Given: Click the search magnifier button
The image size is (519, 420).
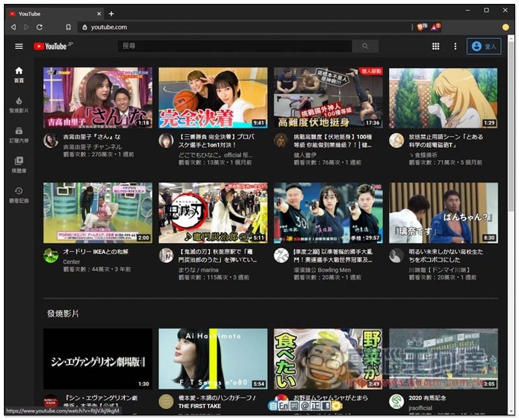Looking at the screenshot, I should point(365,46).
